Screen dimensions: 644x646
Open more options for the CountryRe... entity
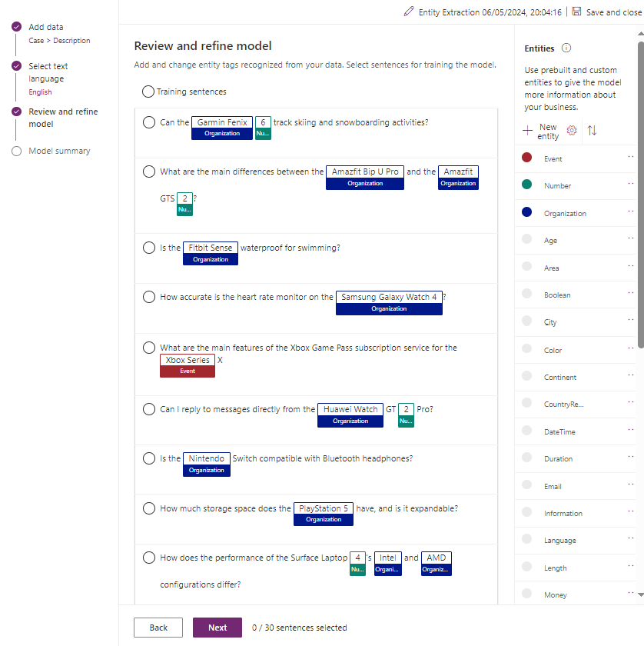630,402
